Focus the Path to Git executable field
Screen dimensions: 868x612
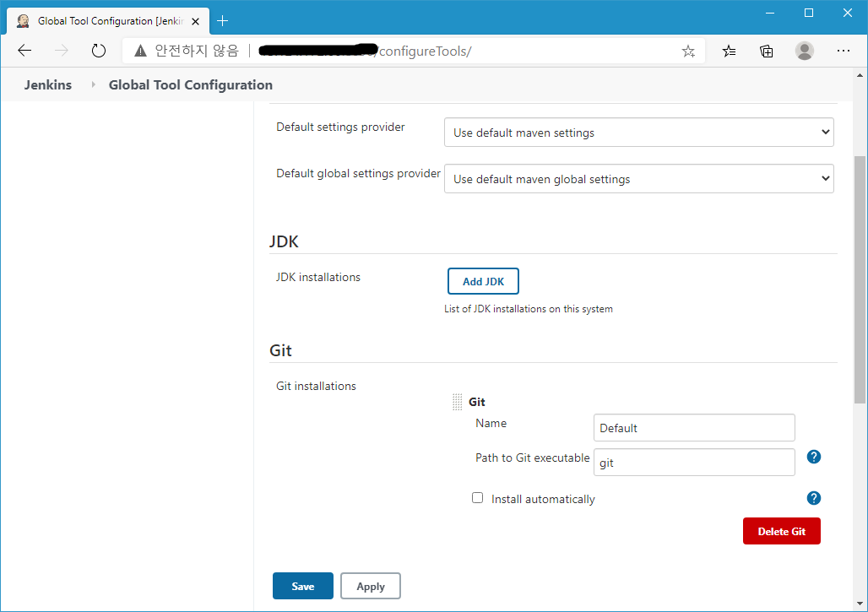click(694, 462)
